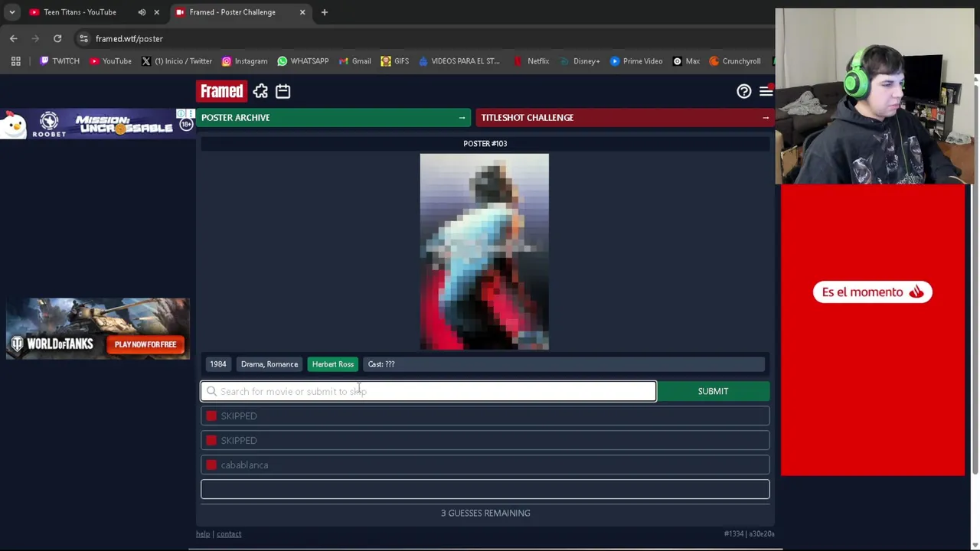Open the TWITCH bookmark
Image resolution: width=980 pixels, height=551 pixels.
tap(59, 61)
